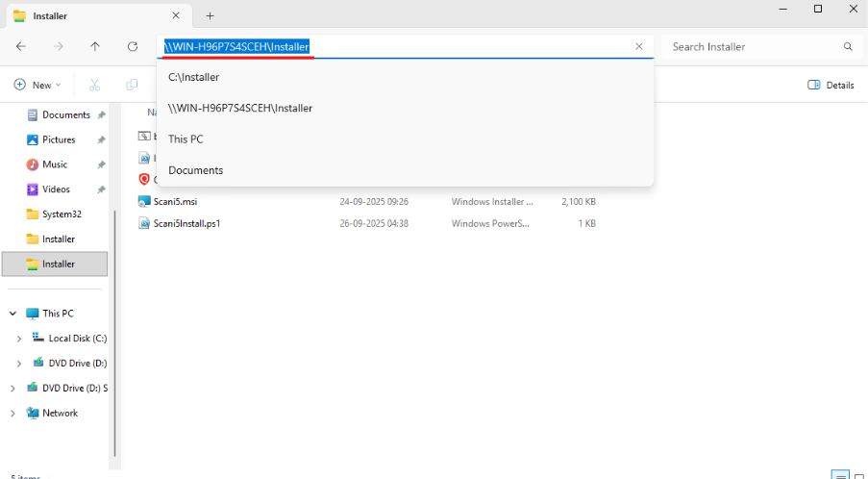This screenshot has height=479, width=868.
Task: Click the Search Installer input field
Action: click(x=750, y=46)
